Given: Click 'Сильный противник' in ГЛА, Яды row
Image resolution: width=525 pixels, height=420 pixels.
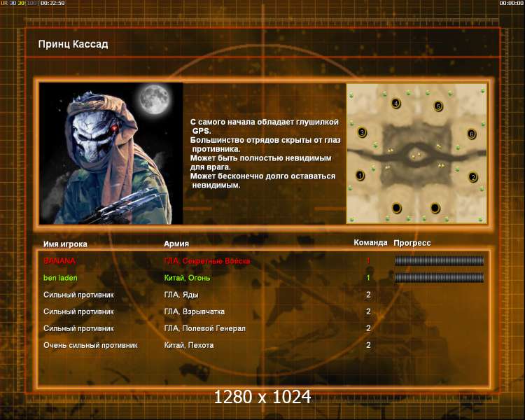Looking at the screenshot, I should (78, 295).
